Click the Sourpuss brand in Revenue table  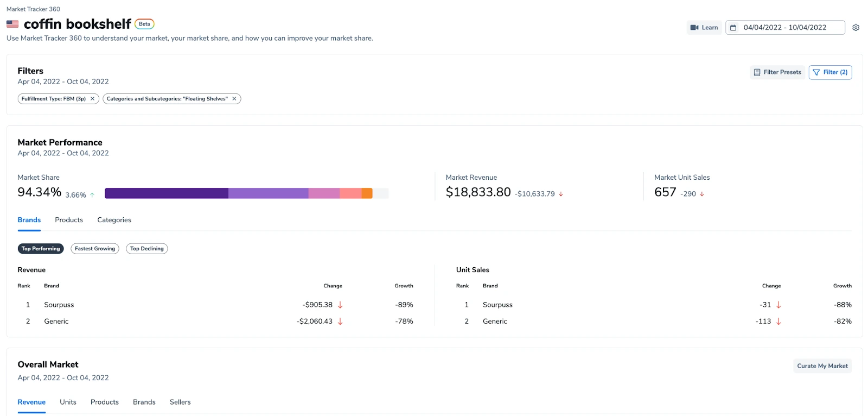[59, 305]
